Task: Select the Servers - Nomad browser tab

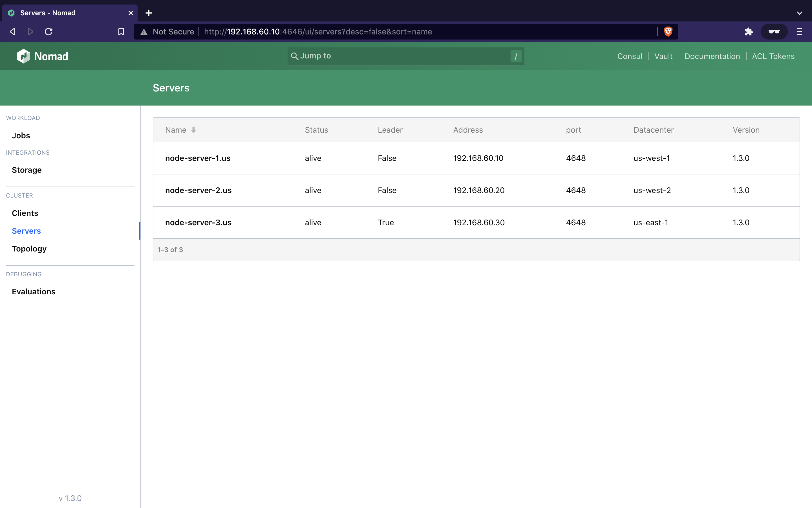Action: (70, 13)
